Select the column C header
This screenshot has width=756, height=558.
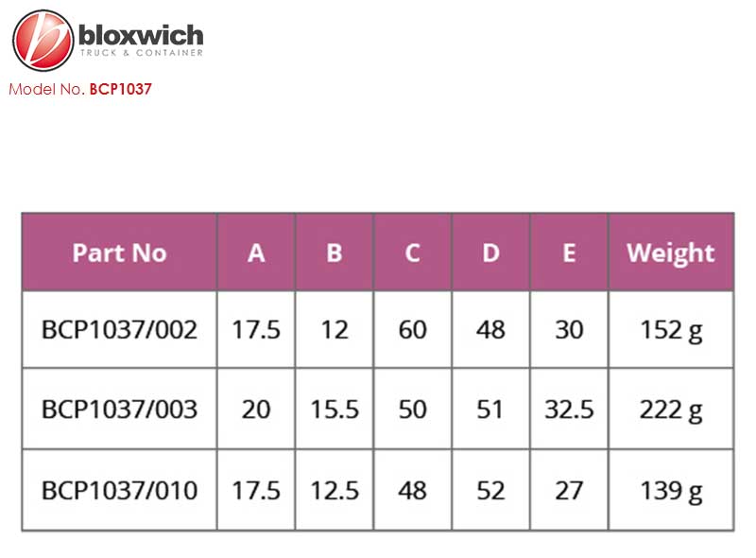pos(412,252)
